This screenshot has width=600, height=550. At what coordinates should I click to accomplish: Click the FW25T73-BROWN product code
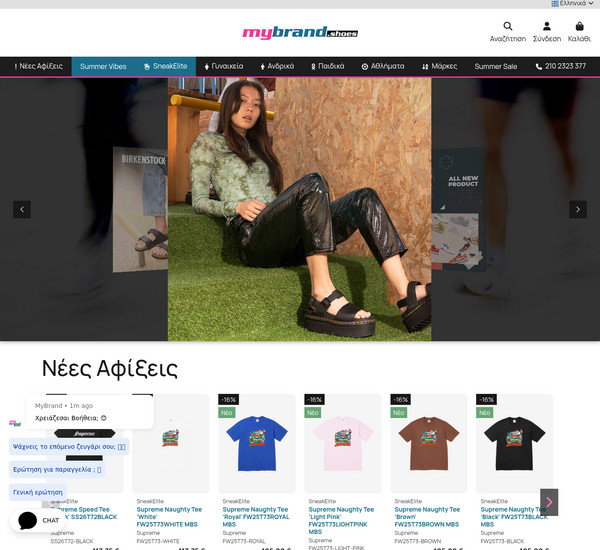pos(417,541)
